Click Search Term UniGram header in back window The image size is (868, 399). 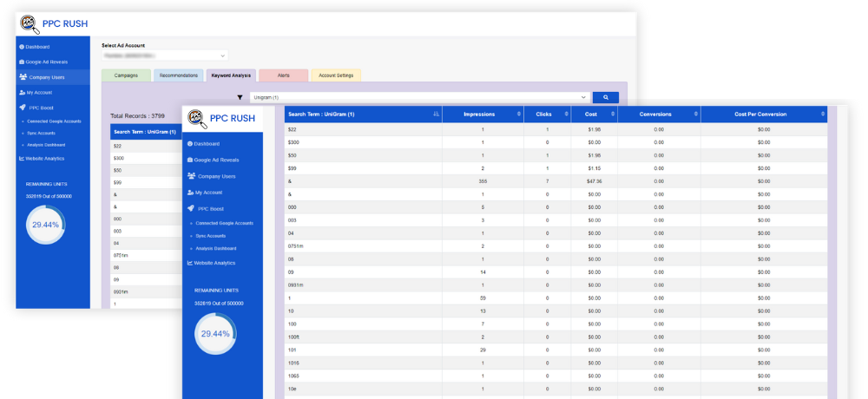(x=144, y=132)
